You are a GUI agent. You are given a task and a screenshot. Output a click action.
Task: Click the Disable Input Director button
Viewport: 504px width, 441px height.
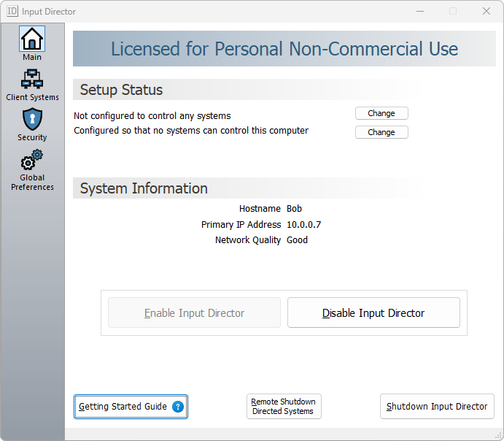coord(373,312)
